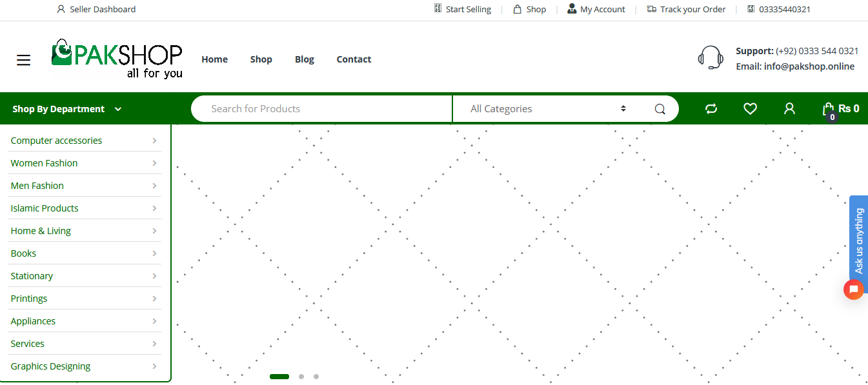This screenshot has width=868, height=385.
Task: Open the All Categories dropdown
Action: (548, 109)
